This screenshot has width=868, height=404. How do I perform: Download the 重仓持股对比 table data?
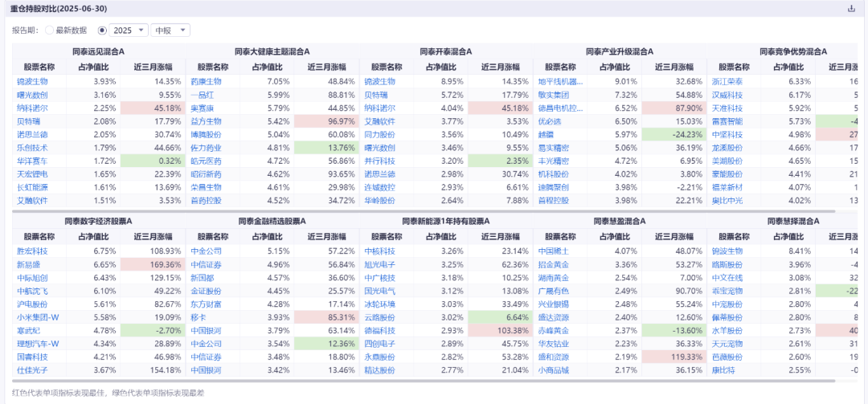coord(851,8)
